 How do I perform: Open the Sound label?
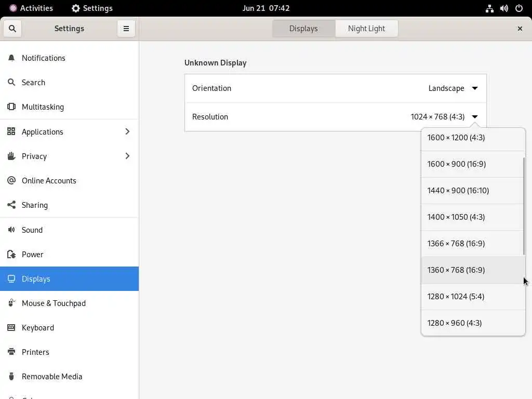tap(32, 230)
